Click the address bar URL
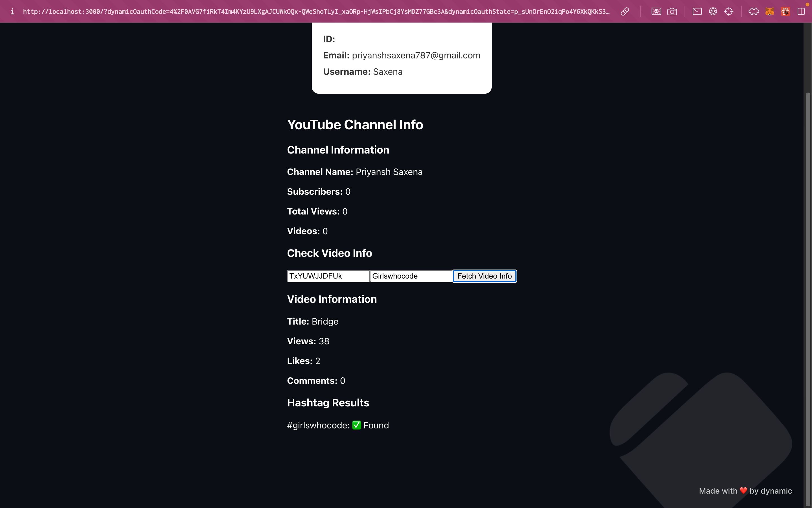 tap(316, 11)
